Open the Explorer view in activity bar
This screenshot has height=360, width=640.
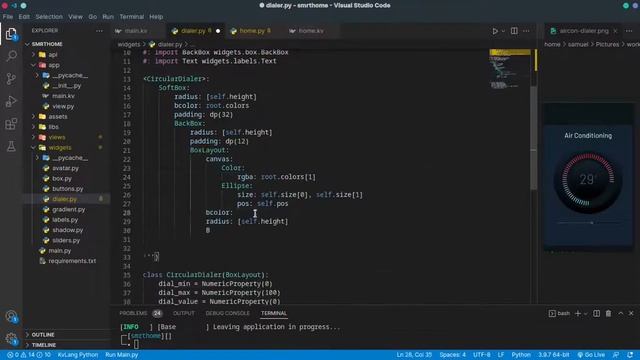[x=11, y=34]
